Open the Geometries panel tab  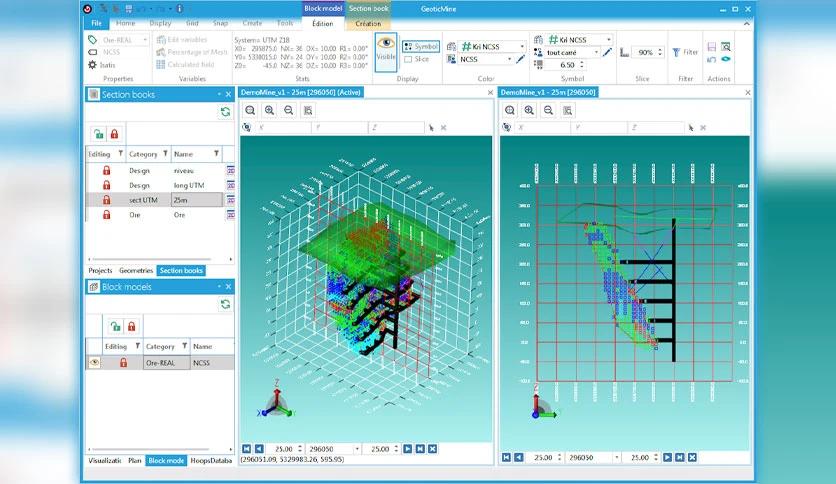tap(135, 271)
